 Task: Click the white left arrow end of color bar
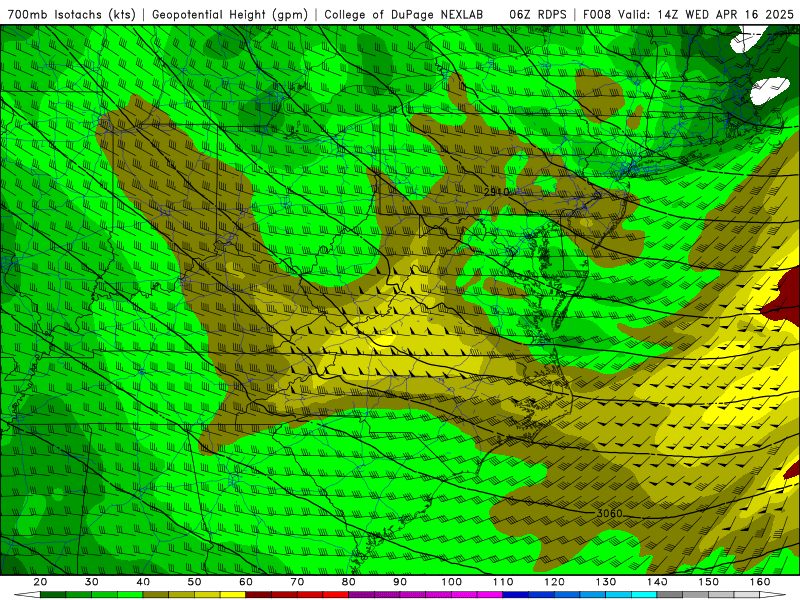click(x=27, y=594)
